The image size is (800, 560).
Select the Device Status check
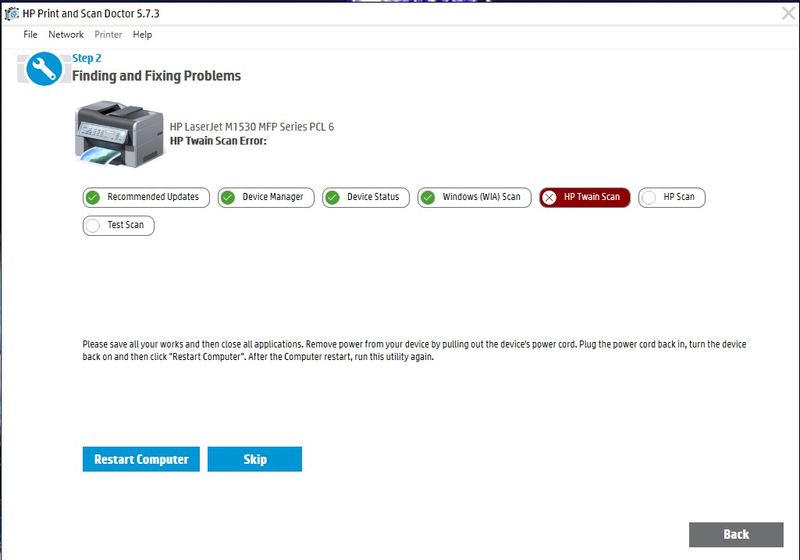pos(366,197)
